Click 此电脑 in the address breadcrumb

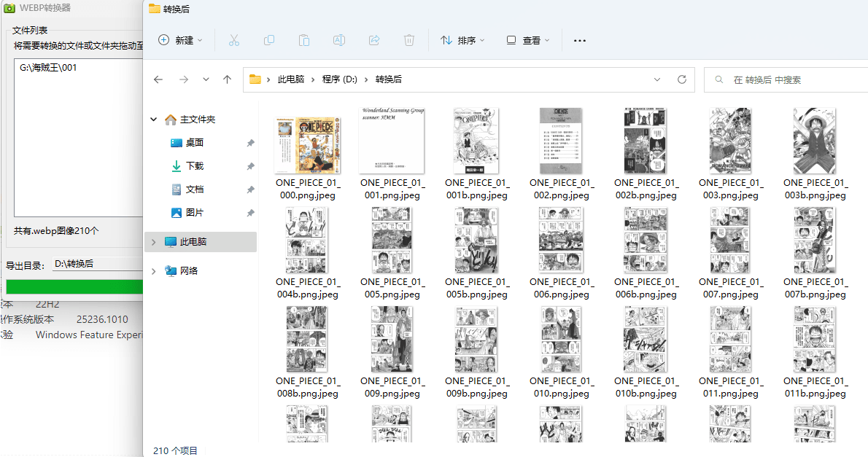tap(291, 79)
